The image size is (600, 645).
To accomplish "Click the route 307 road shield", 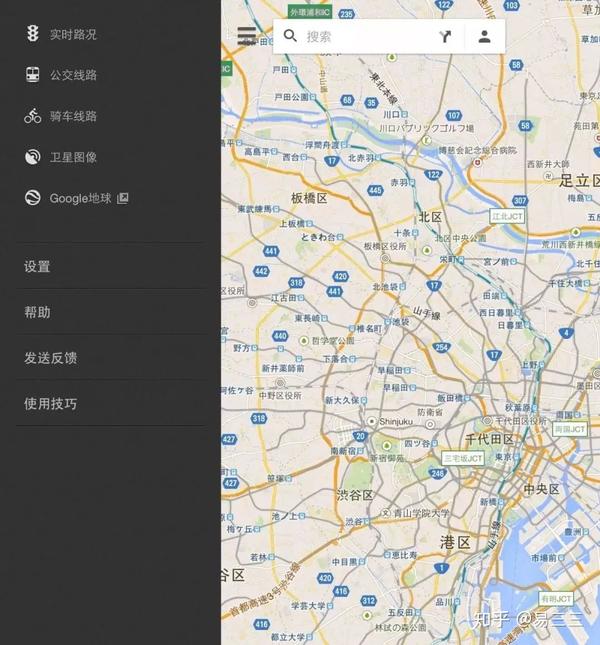I will coord(520,200).
